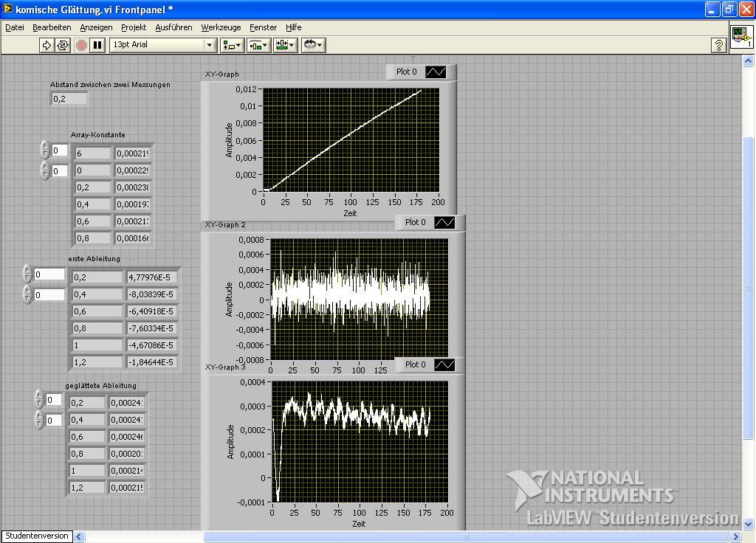
Task: Open the Resize Objects dropdown
Action: (284, 45)
